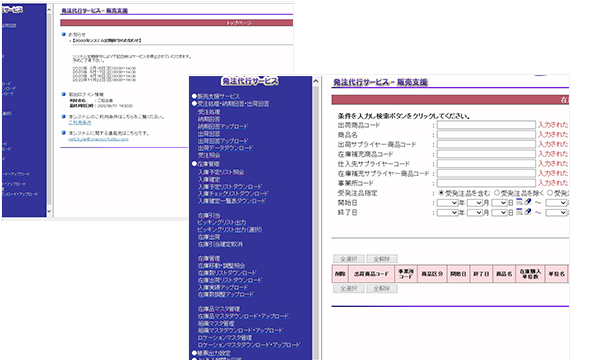Open the 納期回答 menu link
Viewport: 600px width, 360px height.
(209, 119)
